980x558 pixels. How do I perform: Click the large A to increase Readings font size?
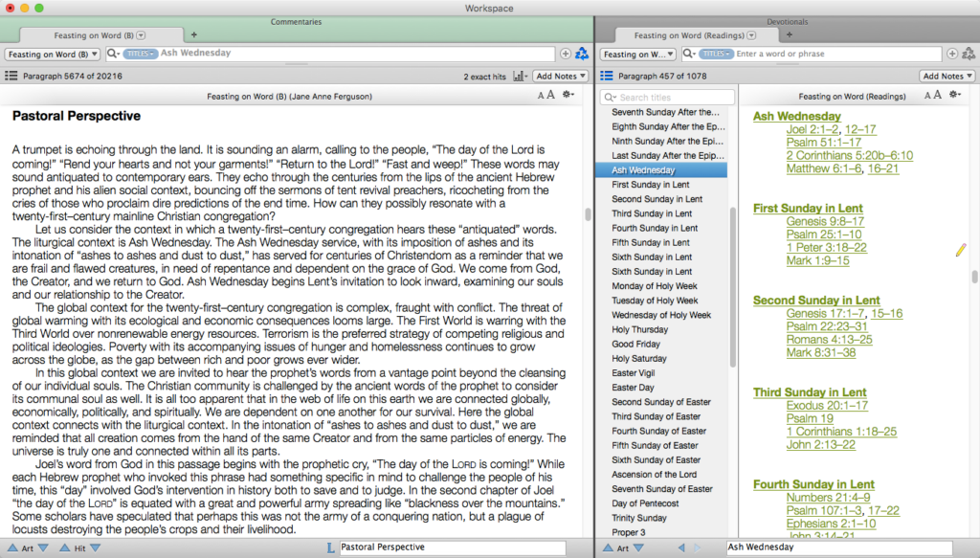click(x=936, y=95)
